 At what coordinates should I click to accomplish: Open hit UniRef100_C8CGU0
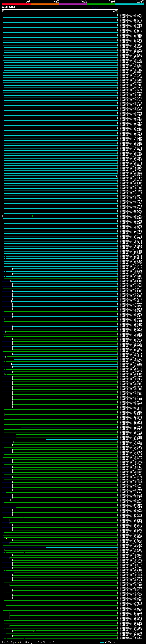pos(131,15)
